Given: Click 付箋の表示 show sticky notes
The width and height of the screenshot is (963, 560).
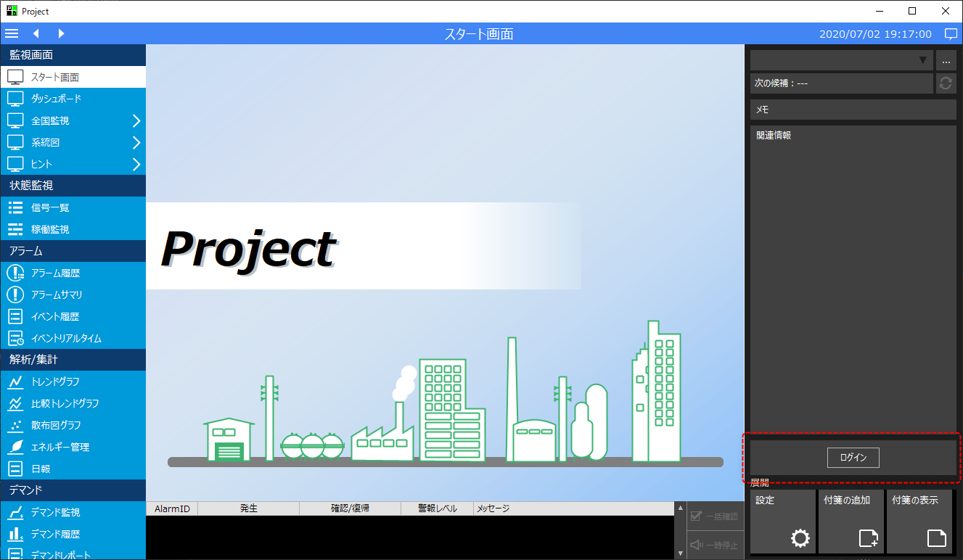Looking at the screenshot, I should click(x=919, y=522).
